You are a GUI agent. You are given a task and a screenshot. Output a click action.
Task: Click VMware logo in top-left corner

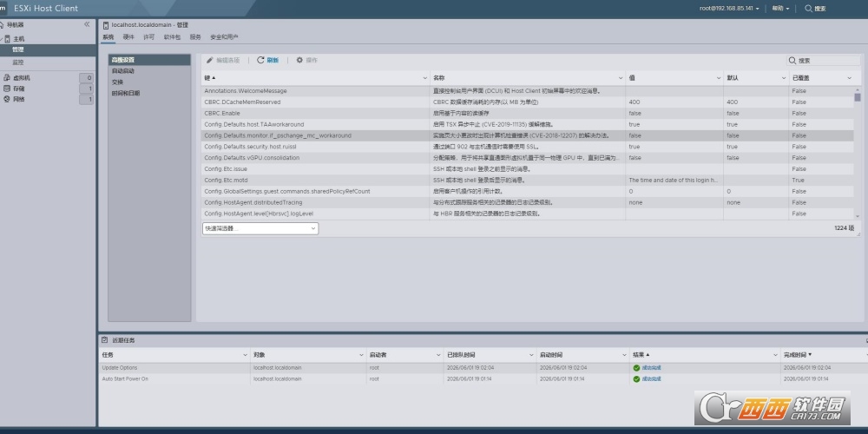[3, 9]
